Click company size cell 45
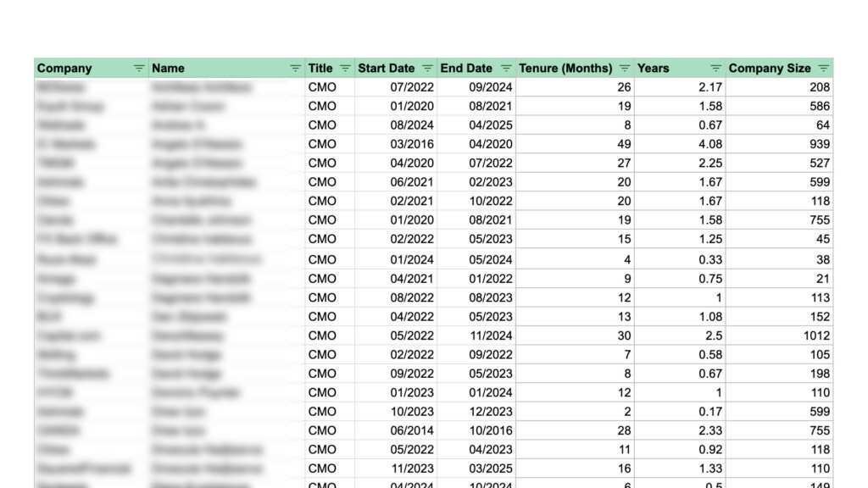The width and height of the screenshot is (868, 488). (x=780, y=239)
